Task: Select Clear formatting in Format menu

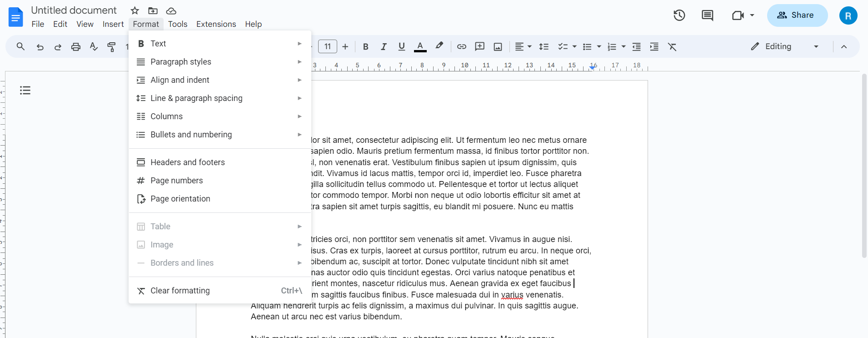Action: tap(220, 291)
